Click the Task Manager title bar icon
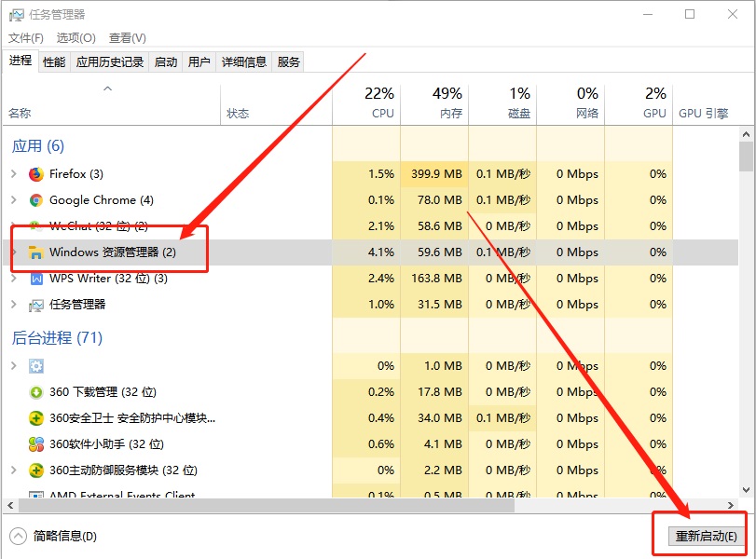 coord(17,15)
